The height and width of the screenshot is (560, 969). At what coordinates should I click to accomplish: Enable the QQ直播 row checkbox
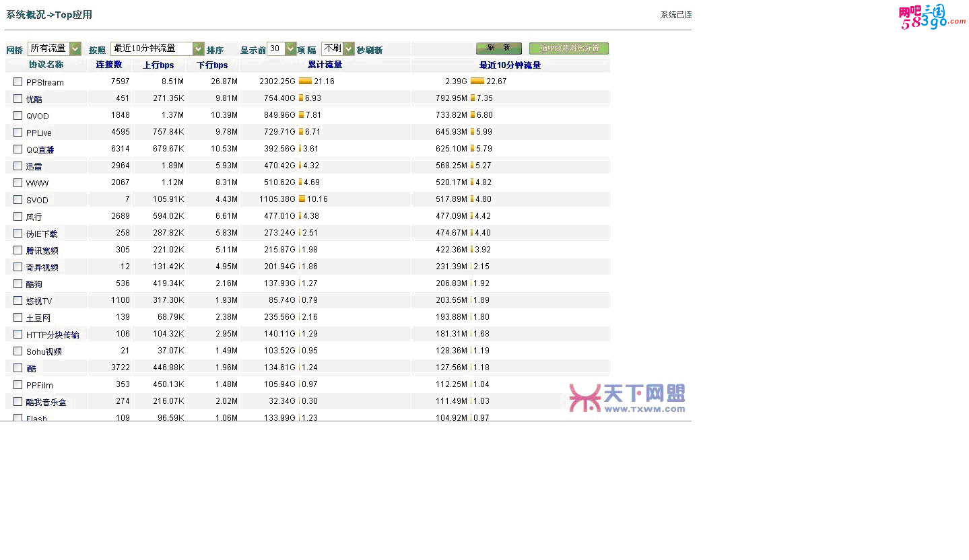coord(18,149)
